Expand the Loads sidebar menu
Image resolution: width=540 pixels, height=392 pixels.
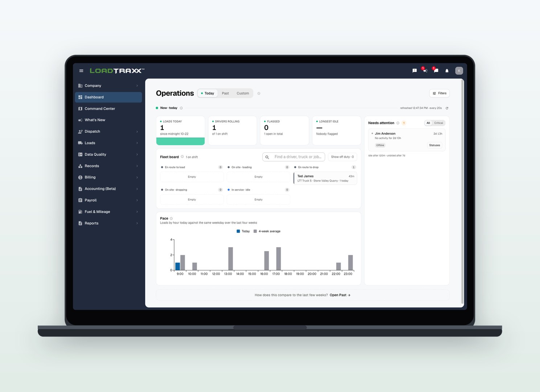coord(108,143)
